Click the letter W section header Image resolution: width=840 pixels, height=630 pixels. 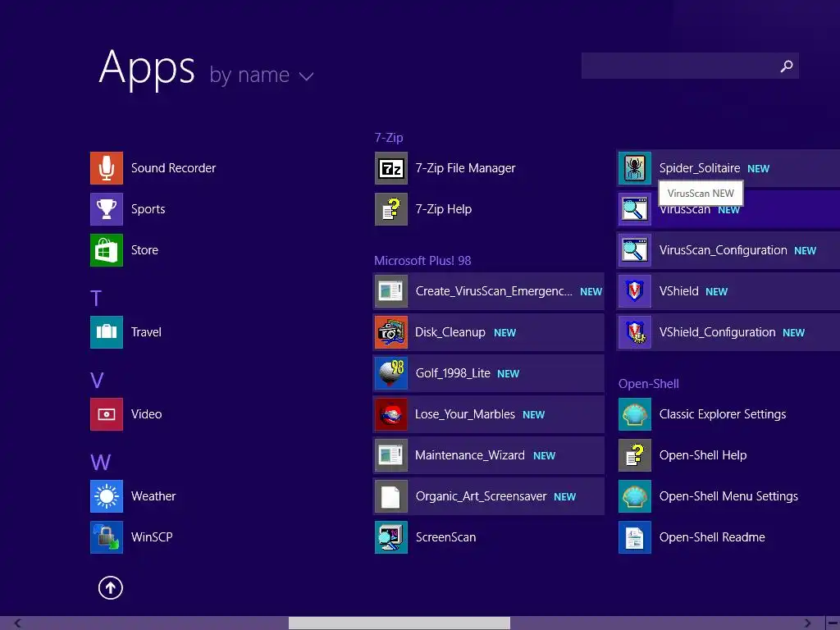click(101, 463)
